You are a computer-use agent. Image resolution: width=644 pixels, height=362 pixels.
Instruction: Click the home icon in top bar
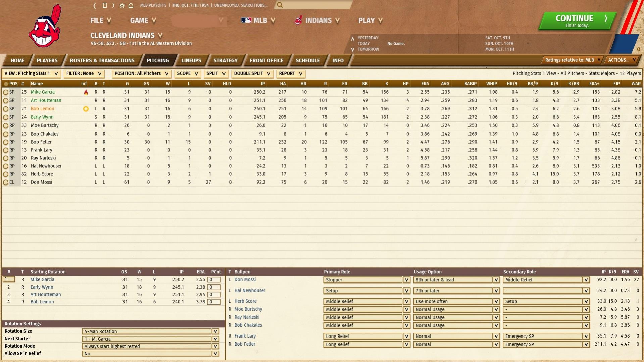[131, 5]
